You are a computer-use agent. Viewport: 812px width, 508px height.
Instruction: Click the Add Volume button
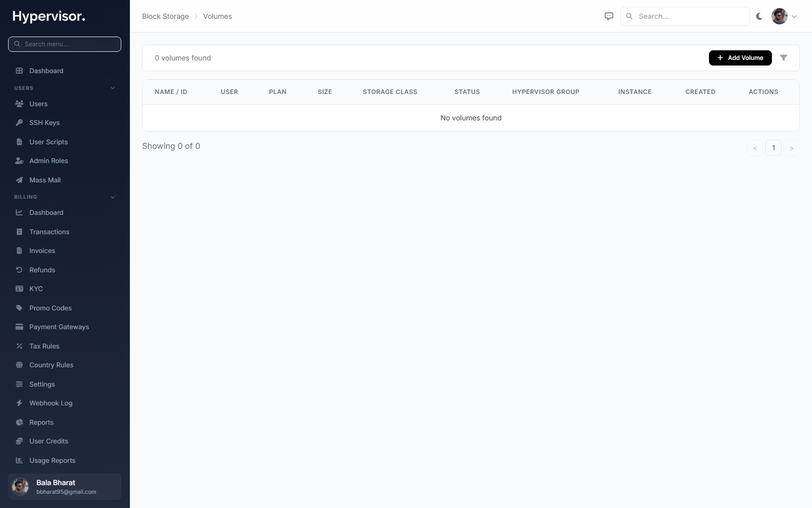pos(740,58)
